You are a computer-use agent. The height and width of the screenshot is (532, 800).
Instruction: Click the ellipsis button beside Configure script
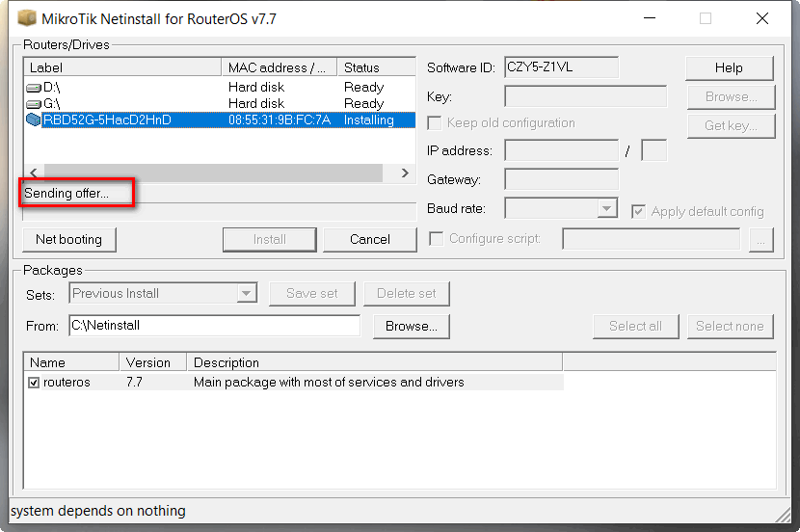(761, 240)
